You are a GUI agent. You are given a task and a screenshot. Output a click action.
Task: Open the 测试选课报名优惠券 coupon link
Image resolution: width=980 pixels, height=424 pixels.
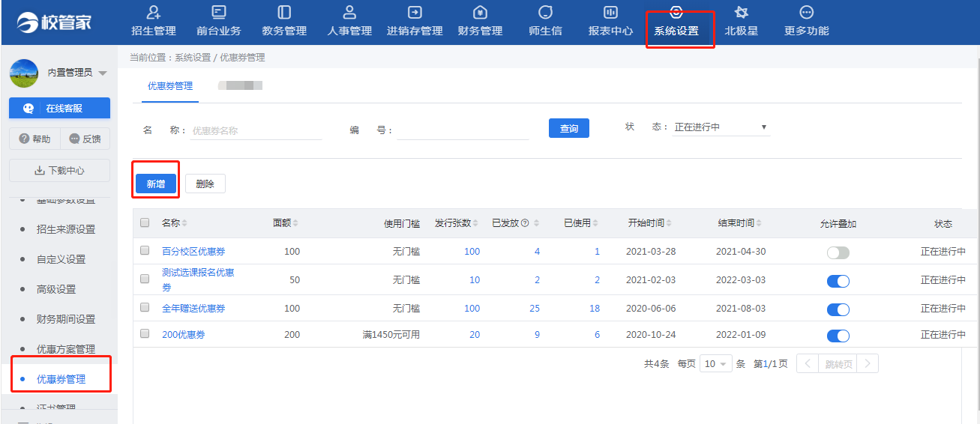coord(198,279)
